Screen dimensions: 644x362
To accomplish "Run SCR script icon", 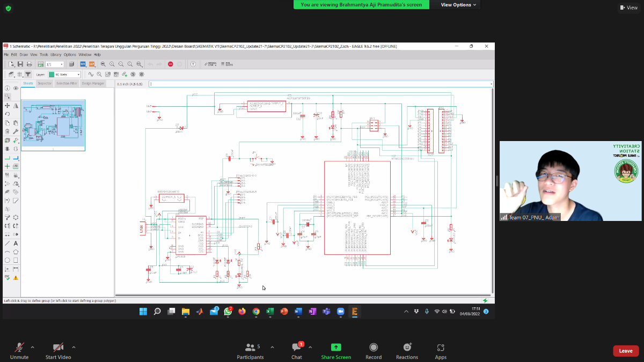I will tap(83, 64).
